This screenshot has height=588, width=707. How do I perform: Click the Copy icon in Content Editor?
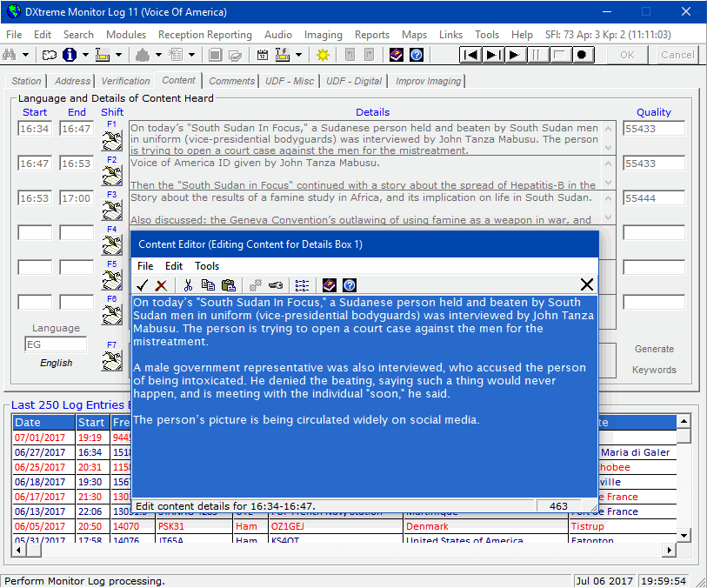click(208, 285)
